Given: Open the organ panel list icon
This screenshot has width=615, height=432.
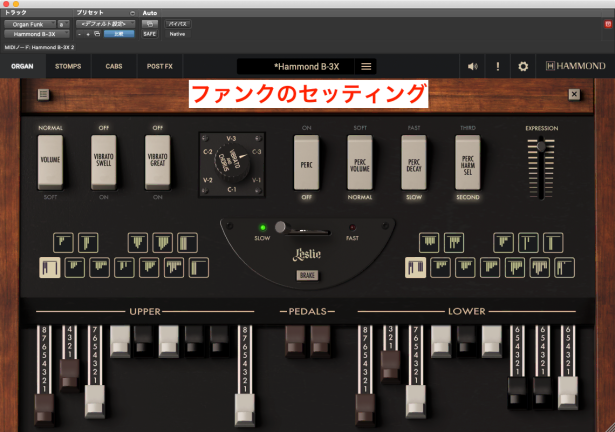Looking at the screenshot, I should tap(44, 95).
